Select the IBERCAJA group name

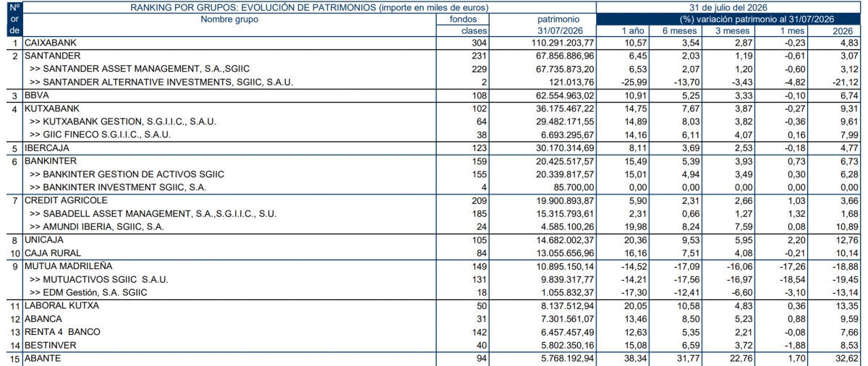click(48, 148)
